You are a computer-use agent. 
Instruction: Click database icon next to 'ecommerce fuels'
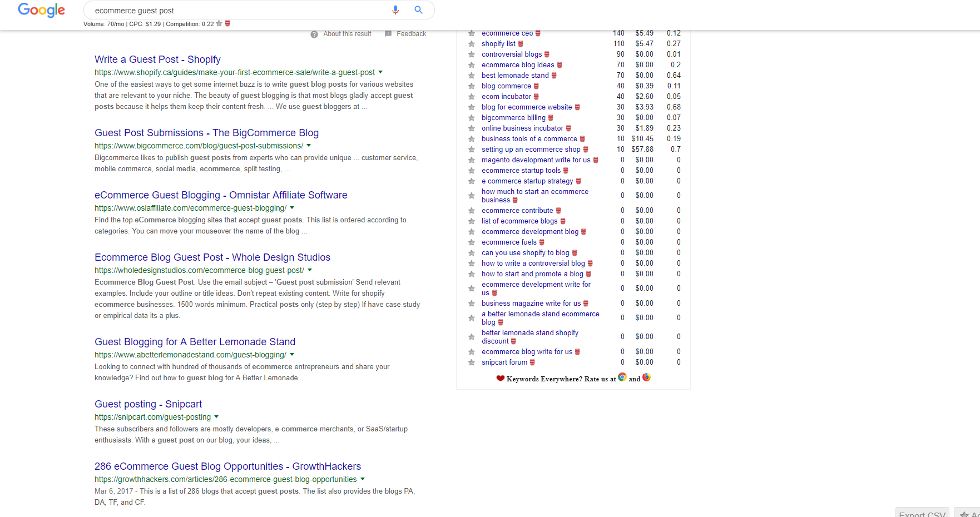(x=542, y=242)
